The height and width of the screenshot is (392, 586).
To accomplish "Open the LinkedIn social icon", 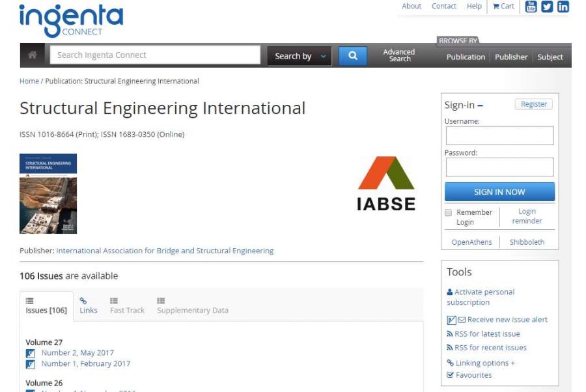I will [x=563, y=7].
